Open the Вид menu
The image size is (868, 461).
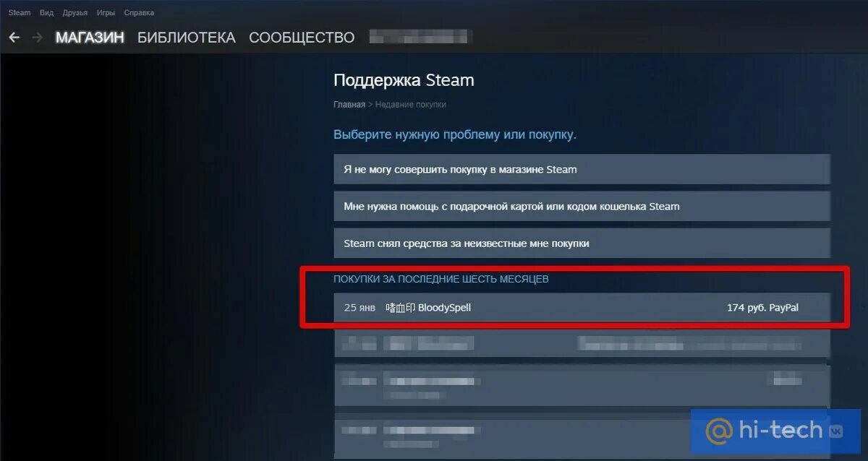(x=47, y=13)
